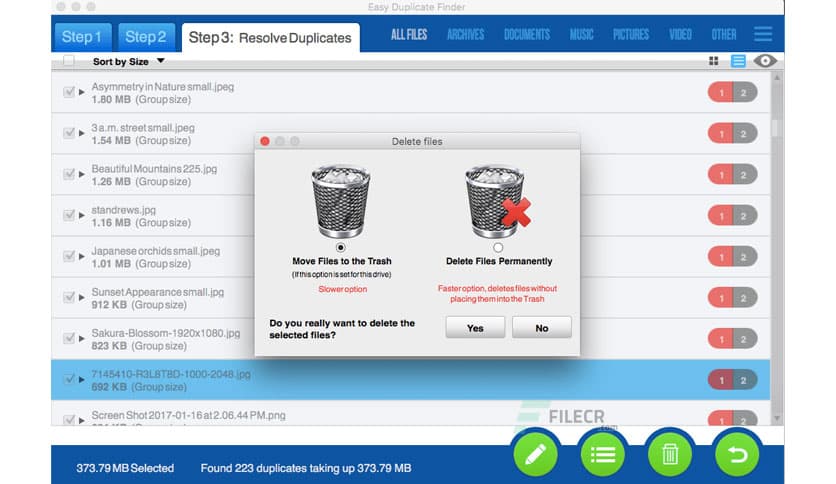Image resolution: width=836 pixels, height=484 pixels.
Task: Click the 1/2 pill on Sakura-Blossom row
Action: (x=733, y=339)
